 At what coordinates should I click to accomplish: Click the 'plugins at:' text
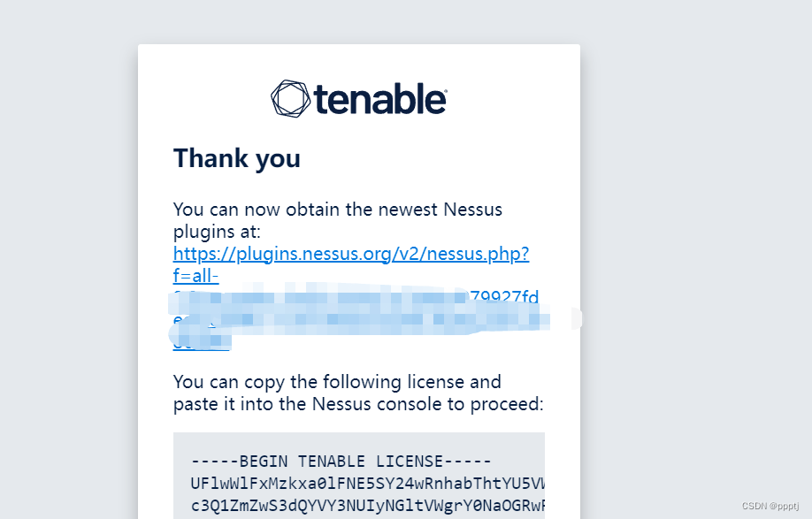[217, 232]
